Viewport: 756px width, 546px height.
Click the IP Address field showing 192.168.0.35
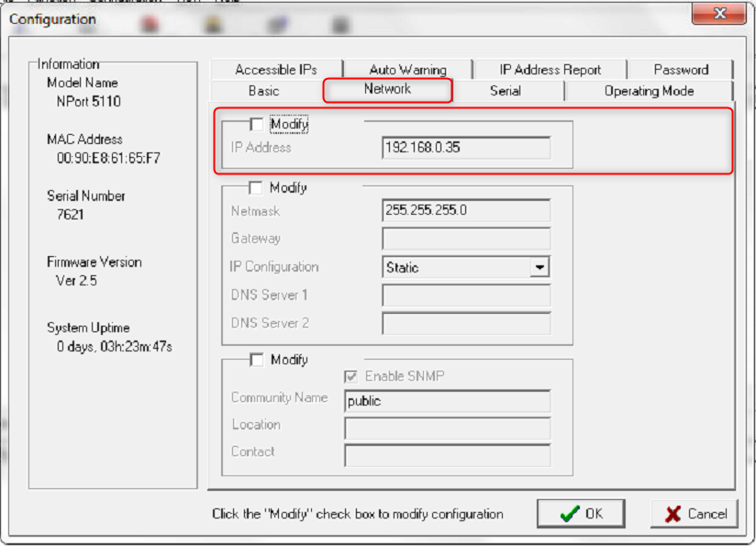(x=466, y=148)
